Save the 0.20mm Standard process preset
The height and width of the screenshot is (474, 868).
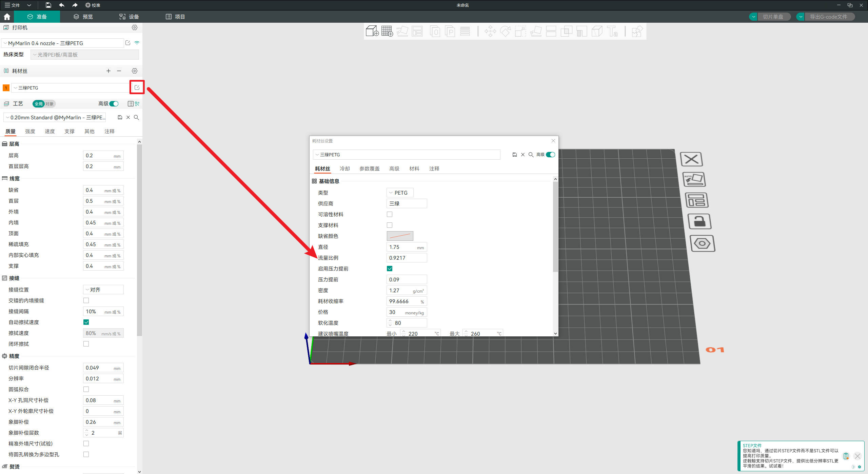click(120, 117)
